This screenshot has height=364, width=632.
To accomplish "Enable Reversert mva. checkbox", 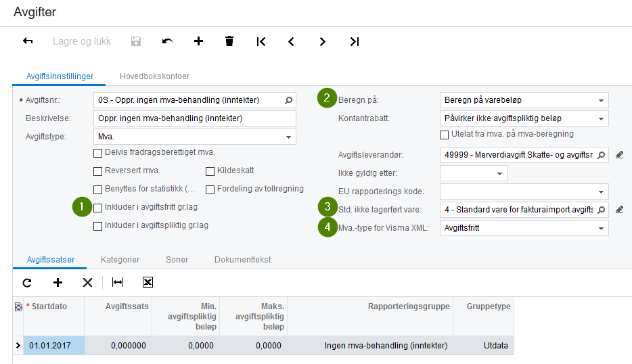I will point(97,171).
